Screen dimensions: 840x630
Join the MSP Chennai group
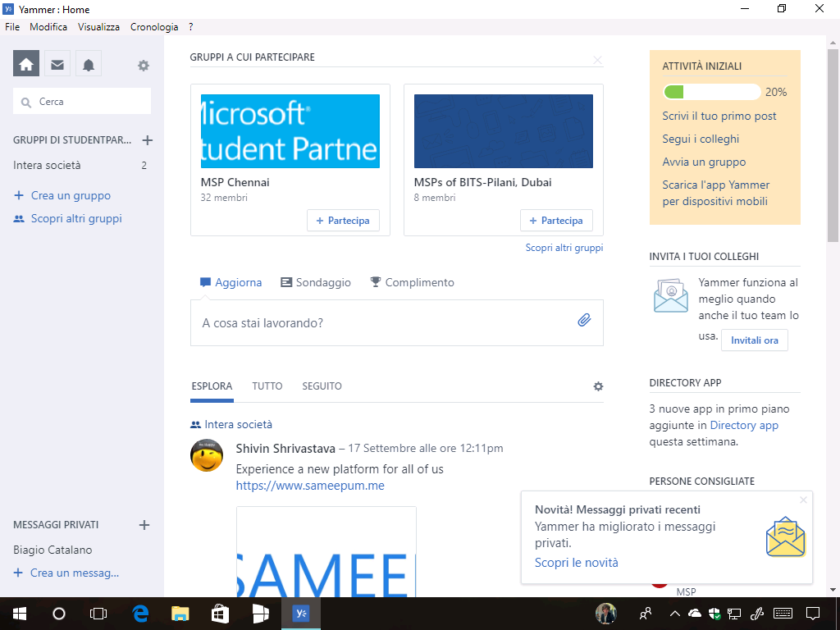pyautogui.click(x=343, y=221)
